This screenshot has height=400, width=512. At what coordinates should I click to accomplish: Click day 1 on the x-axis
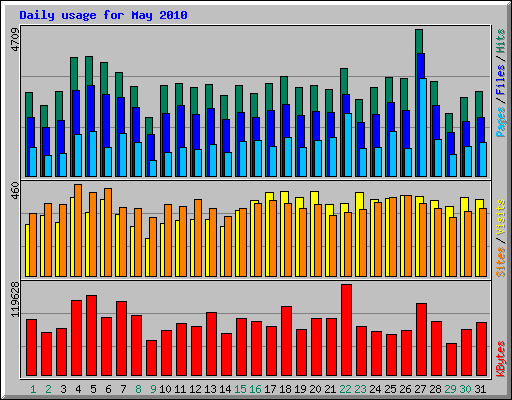pos(33,389)
